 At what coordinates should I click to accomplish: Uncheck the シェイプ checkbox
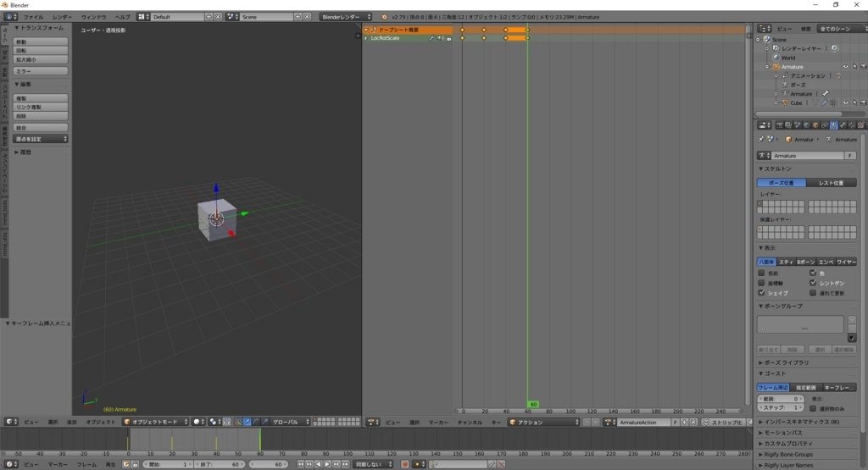761,293
